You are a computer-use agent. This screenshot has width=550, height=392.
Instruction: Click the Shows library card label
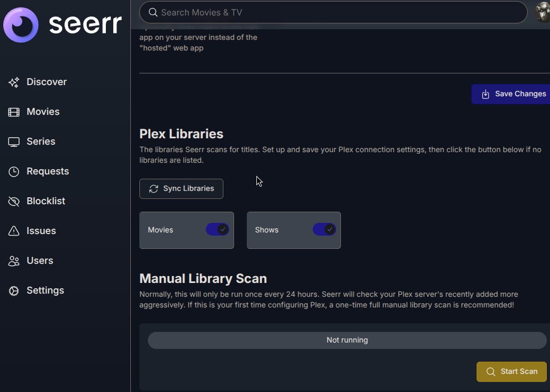click(x=267, y=230)
